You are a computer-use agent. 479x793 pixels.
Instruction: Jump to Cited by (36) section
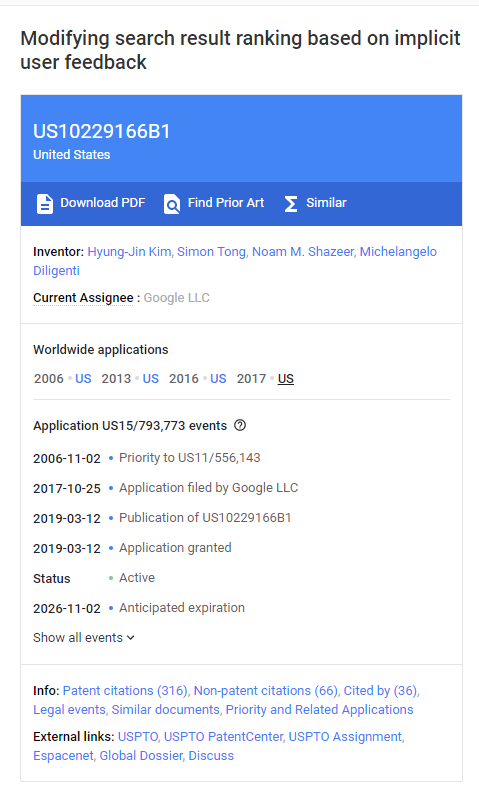pos(380,691)
